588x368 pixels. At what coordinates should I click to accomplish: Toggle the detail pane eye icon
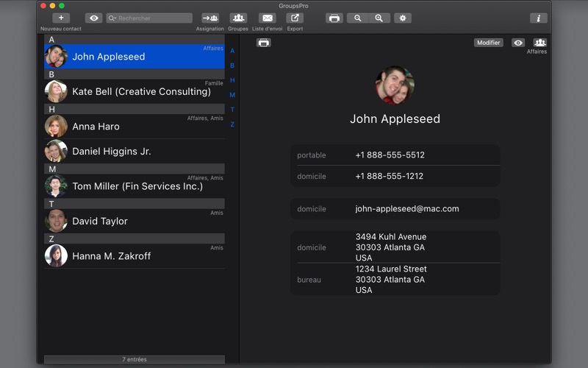pyautogui.click(x=518, y=43)
